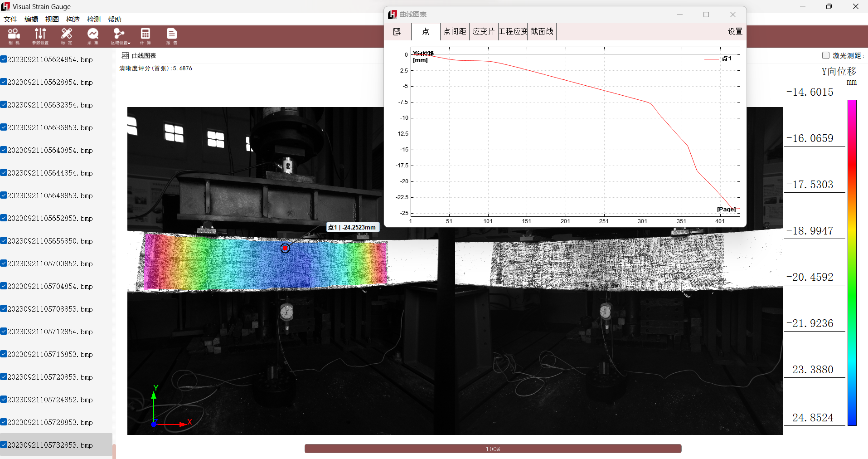Open the 报告 report tool
The width and height of the screenshot is (868, 459).
(172, 36)
